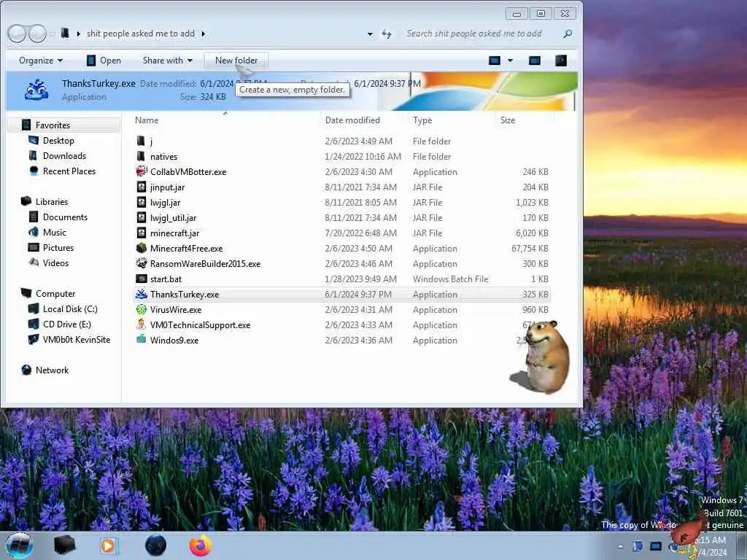Open CD Drive (E:)
The width and height of the screenshot is (747, 560).
pyautogui.click(x=66, y=324)
